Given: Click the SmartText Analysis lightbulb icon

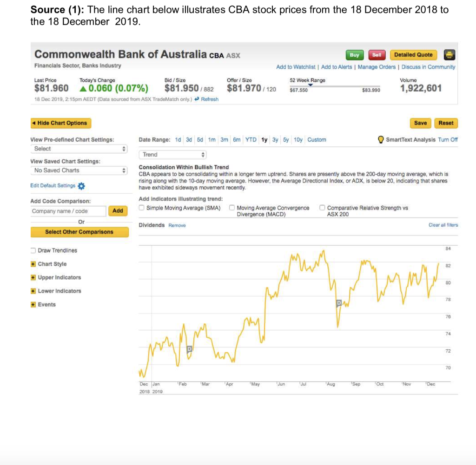Looking at the screenshot, I should click(x=383, y=140).
